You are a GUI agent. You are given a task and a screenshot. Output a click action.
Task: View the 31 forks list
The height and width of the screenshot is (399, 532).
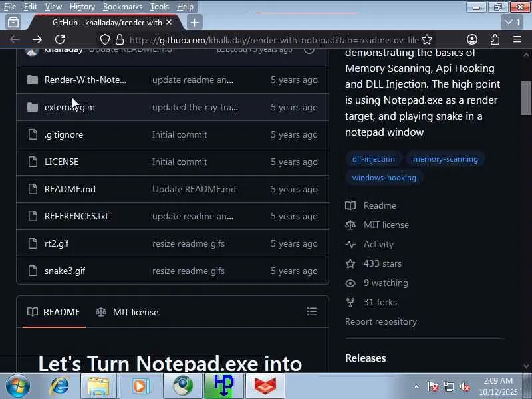coord(371,302)
